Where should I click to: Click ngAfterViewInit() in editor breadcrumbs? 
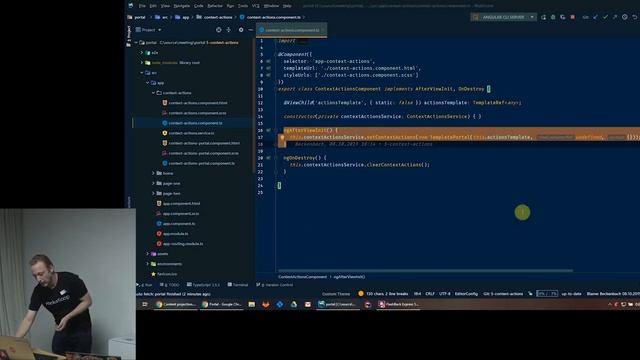pos(349,277)
